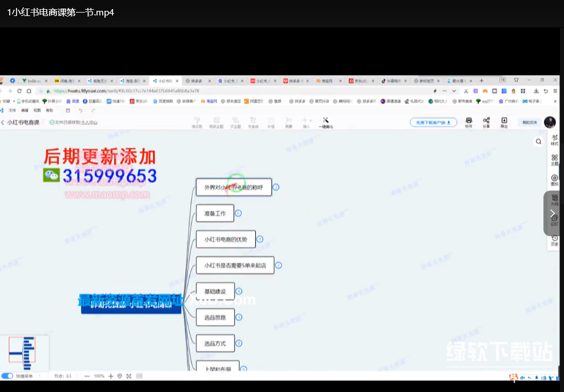Open the 文件 menu
564x392 pixels.
click(x=12, y=110)
